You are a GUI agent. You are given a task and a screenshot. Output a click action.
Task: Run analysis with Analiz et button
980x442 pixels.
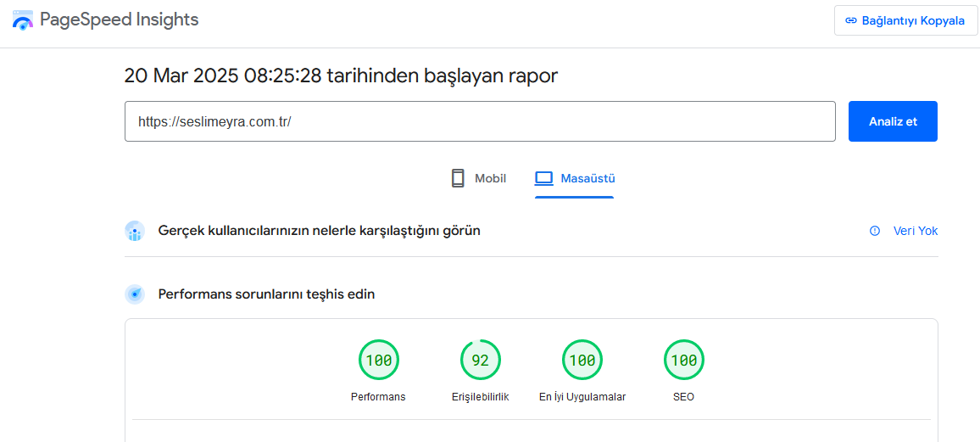893,121
